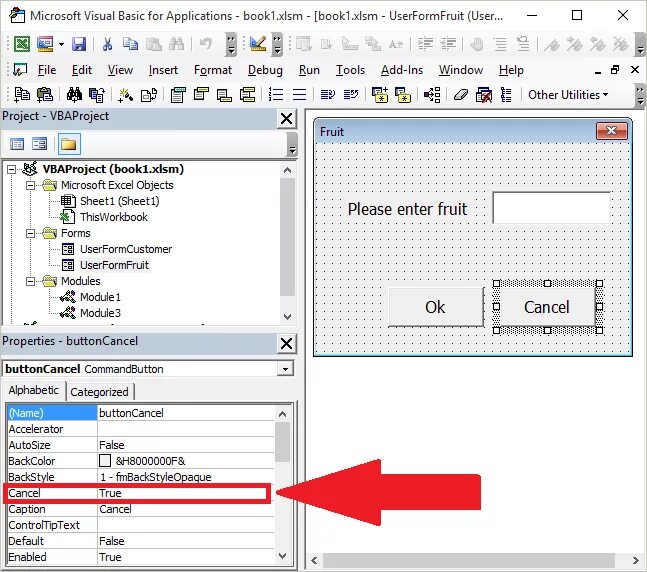Click the View Object icon in the Project panel
Viewport: 647px width, 572px height.
pos(40,144)
